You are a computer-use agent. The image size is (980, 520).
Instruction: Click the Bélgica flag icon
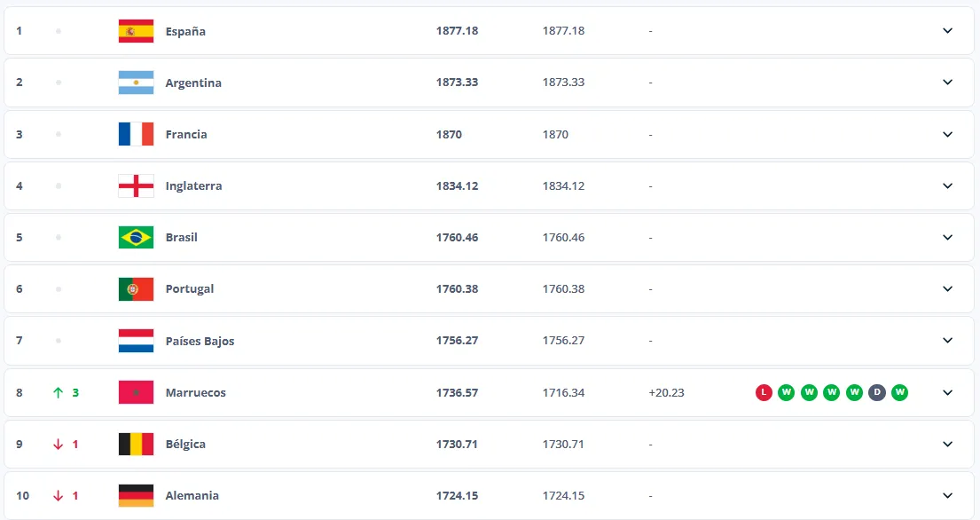click(x=136, y=444)
